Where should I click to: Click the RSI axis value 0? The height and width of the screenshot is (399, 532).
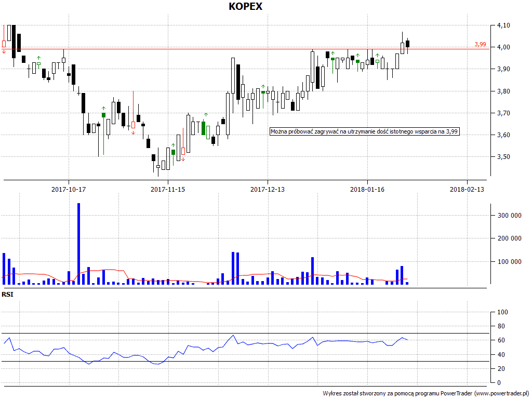[x=499, y=383]
